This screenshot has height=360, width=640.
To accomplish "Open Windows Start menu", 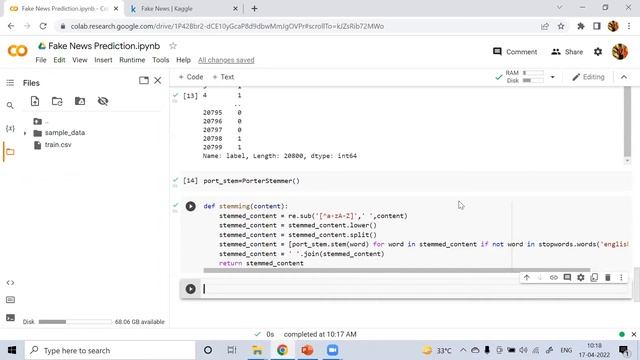I will click(x=12, y=350).
